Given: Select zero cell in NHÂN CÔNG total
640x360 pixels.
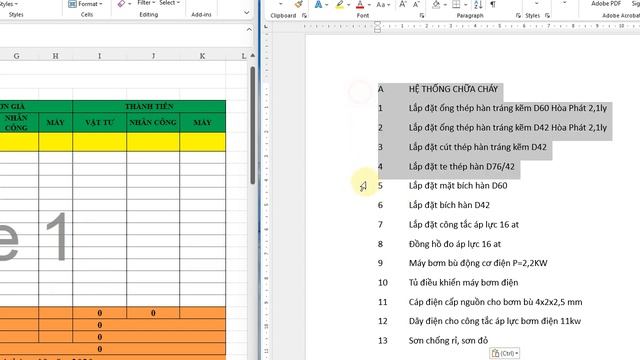Looking at the screenshot, I should (153, 313).
